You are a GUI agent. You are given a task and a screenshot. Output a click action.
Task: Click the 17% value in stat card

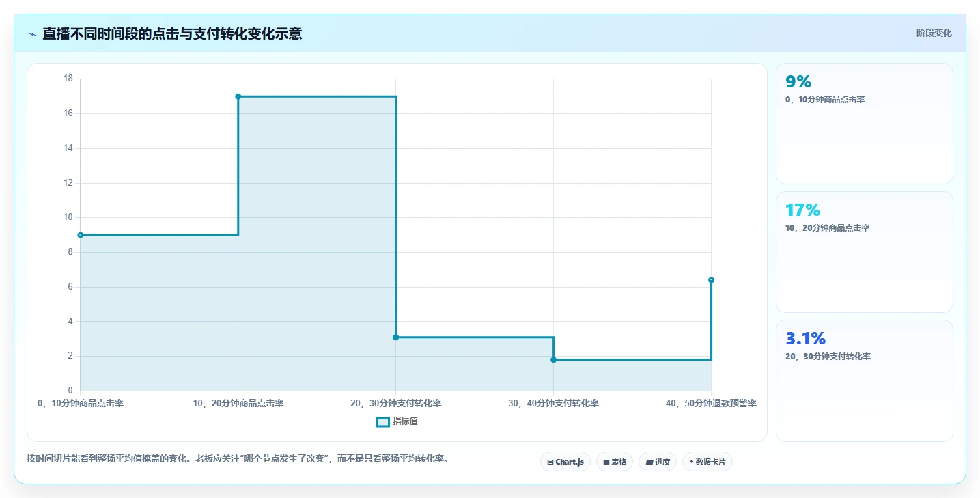tap(802, 210)
